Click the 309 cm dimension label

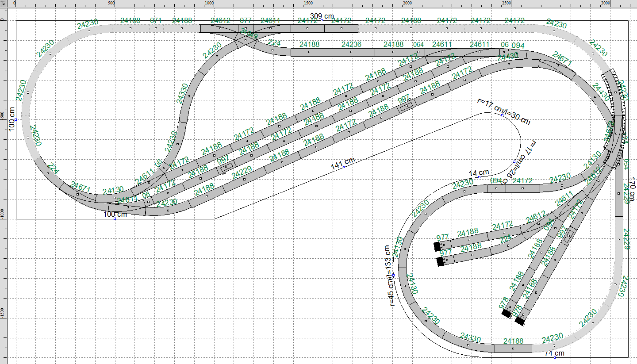[322, 16]
